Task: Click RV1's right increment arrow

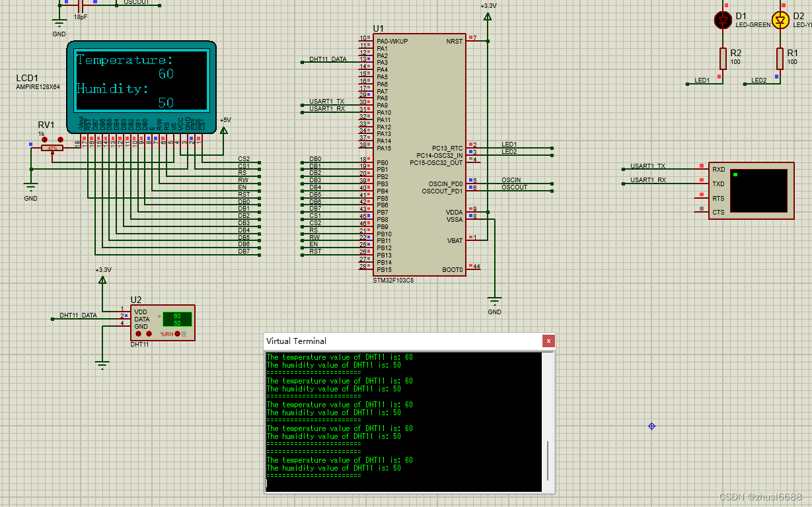Action: tap(61, 139)
